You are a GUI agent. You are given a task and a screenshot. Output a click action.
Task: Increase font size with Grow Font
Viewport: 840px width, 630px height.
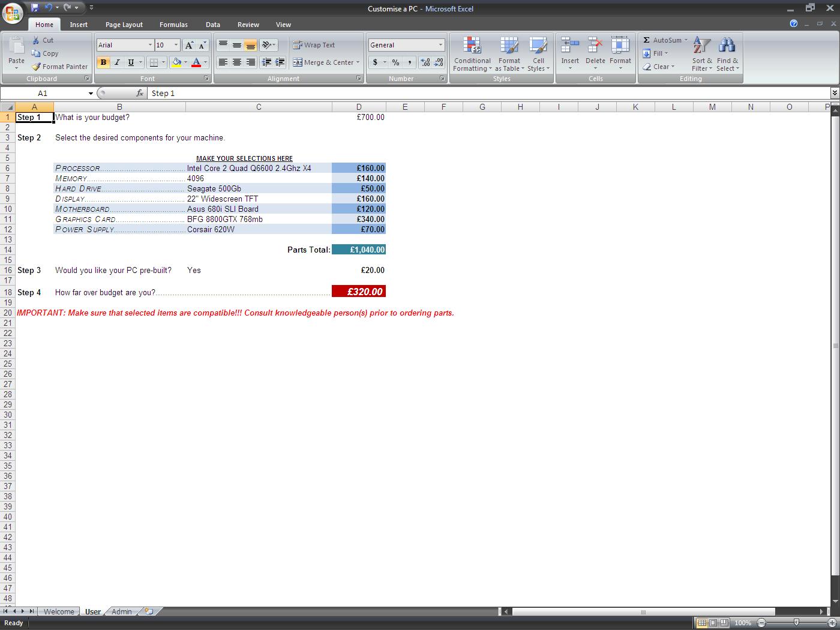[189, 45]
